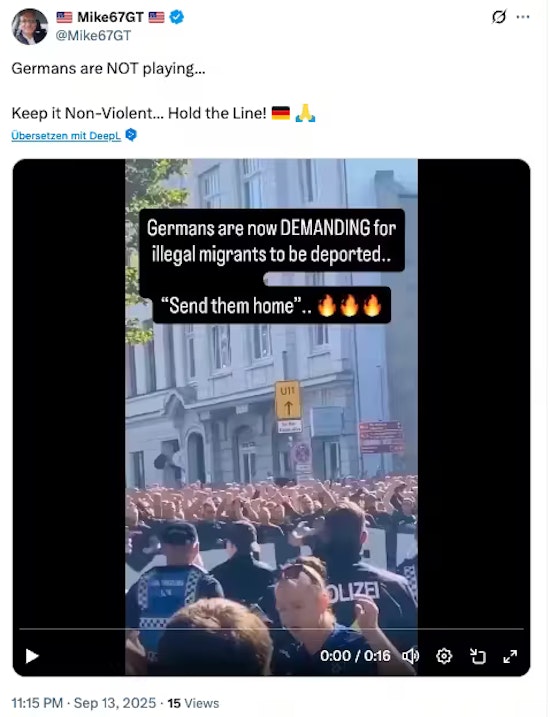Click the video frame center
This screenshot has height=717, width=550.
[272, 417]
